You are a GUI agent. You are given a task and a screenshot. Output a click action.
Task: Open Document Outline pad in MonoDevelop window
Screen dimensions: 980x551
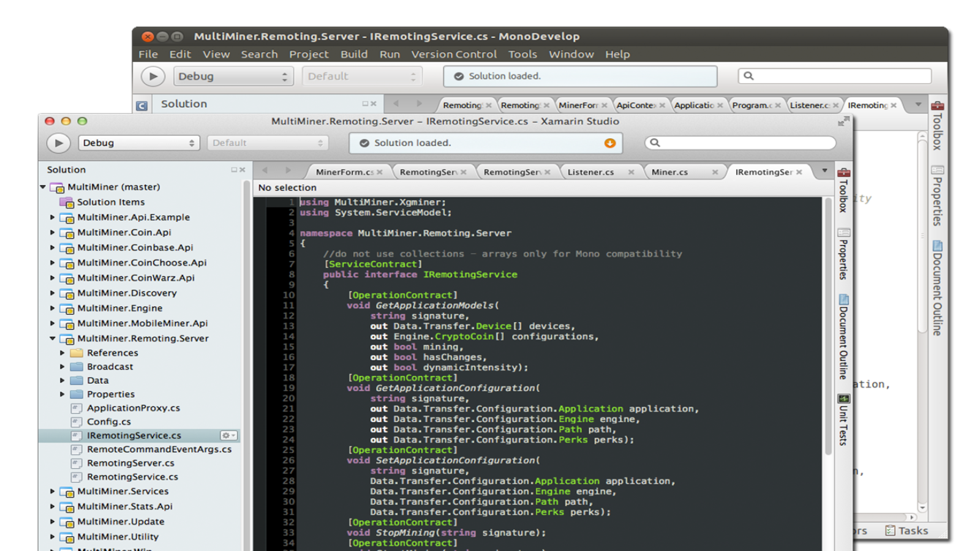click(937, 288)
